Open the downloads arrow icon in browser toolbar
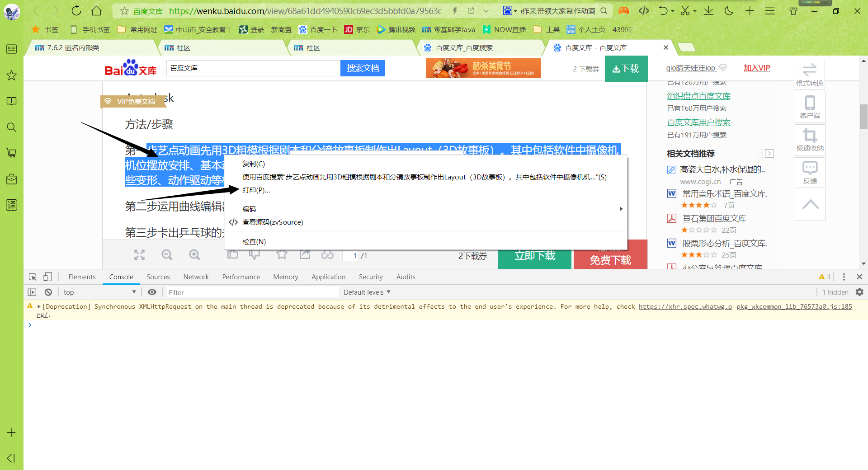 click(x=708, y=11)
